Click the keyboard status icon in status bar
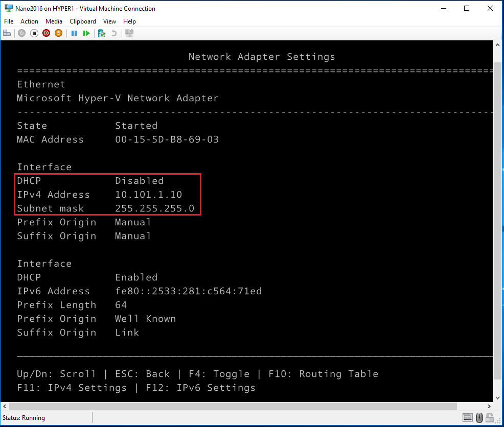Screen dimensions: 504x427 [x=468, y=418]
